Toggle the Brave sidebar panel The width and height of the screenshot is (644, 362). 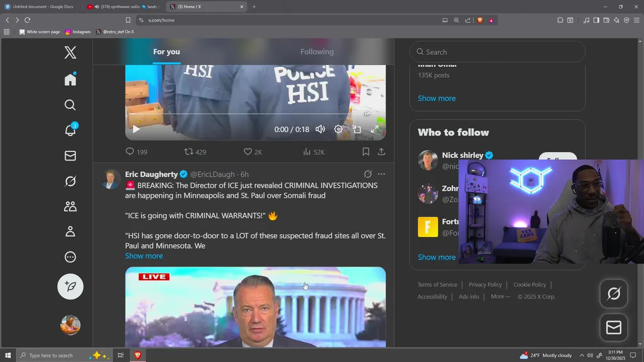pos(596,20)
